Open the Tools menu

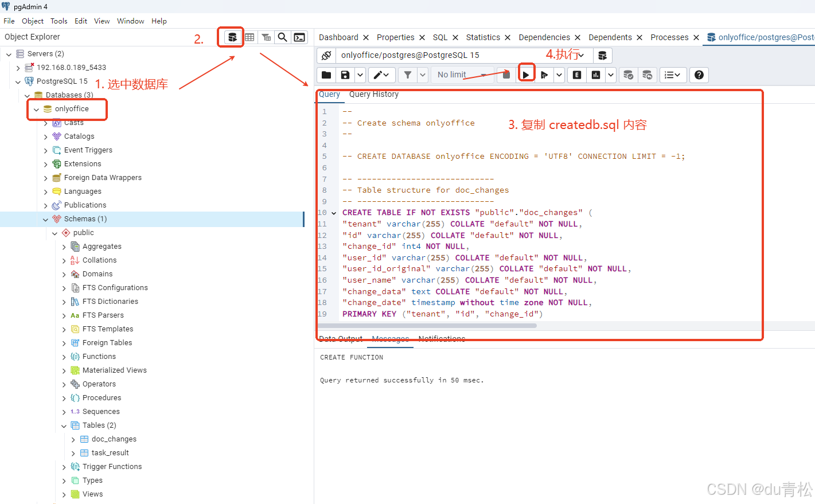[59, 21]
